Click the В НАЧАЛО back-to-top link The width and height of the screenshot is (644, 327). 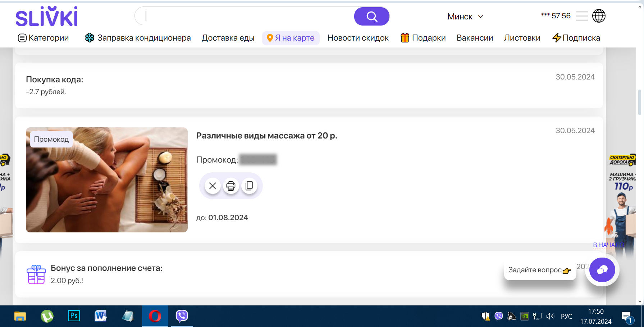pos(608,245)
